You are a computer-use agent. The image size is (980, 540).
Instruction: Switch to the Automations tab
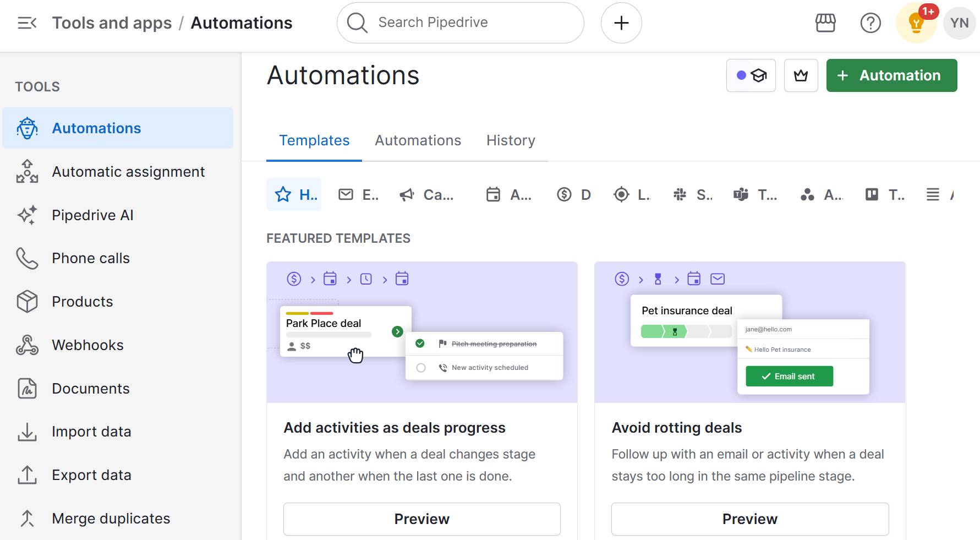[x=418, y=141]
